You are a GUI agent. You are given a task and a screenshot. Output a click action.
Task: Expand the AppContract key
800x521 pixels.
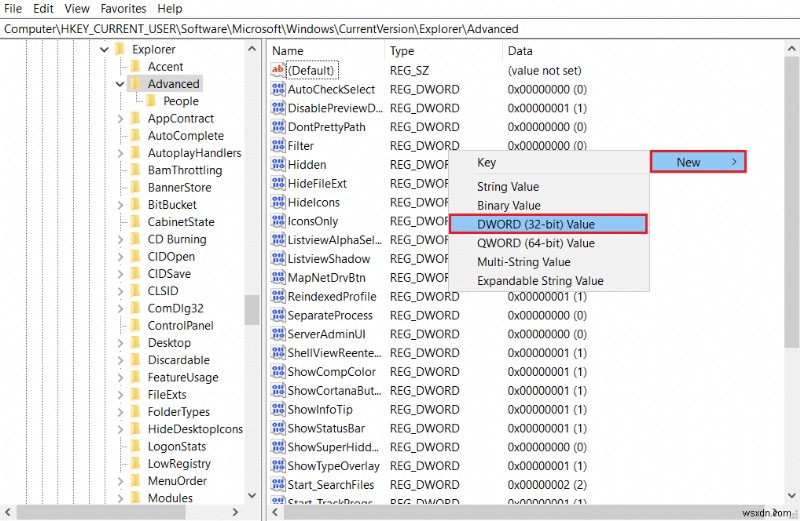[120, 118]
